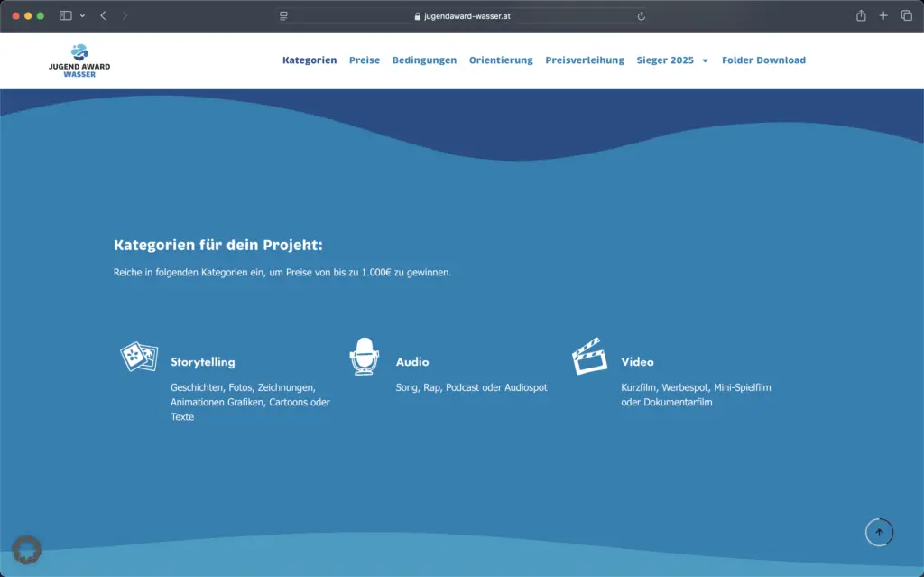Viewport: 924px width, 577px height.
Task: Click the Audio microphone icon
Action: (x=365, y=356)
